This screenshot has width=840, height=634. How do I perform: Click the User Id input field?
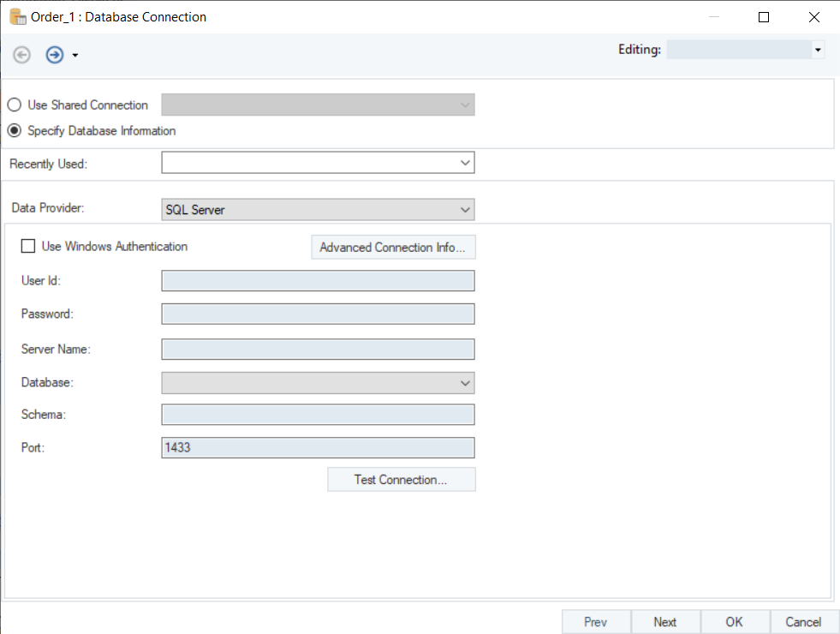click(318, 281)
